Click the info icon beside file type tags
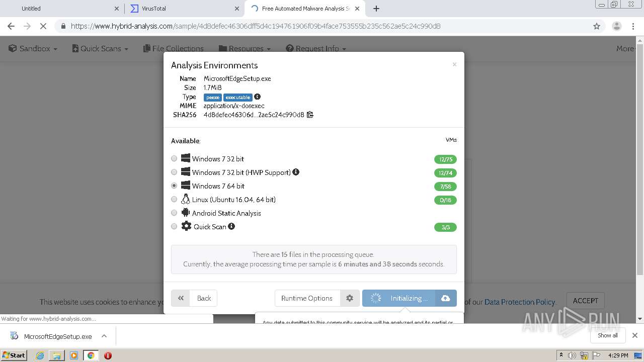 [x=257, y=97]
